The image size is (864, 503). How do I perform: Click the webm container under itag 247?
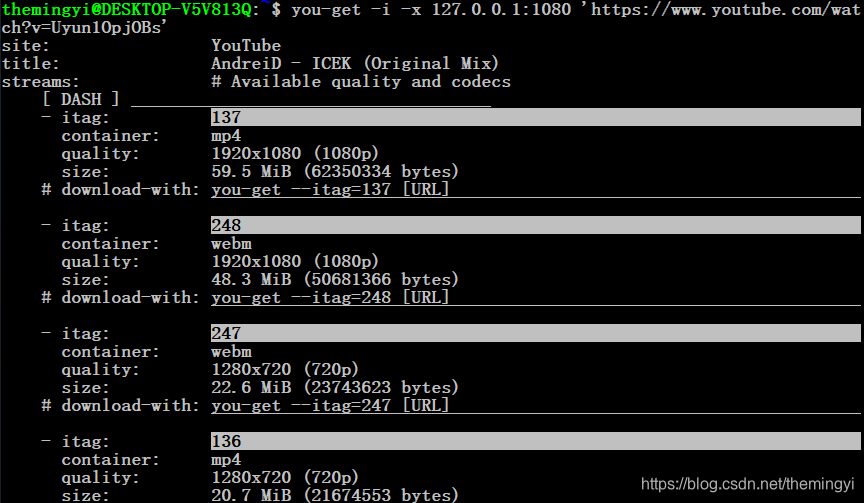pos(231,351)
